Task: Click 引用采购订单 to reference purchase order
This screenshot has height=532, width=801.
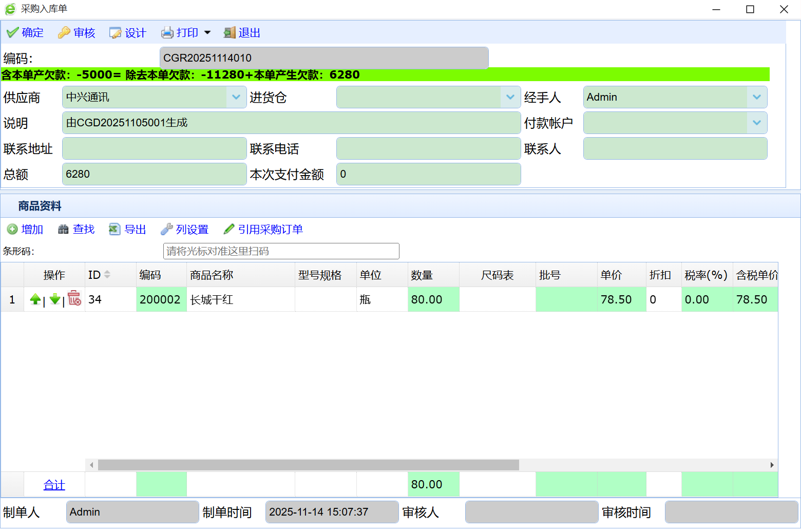Action: tap(263, 230)
